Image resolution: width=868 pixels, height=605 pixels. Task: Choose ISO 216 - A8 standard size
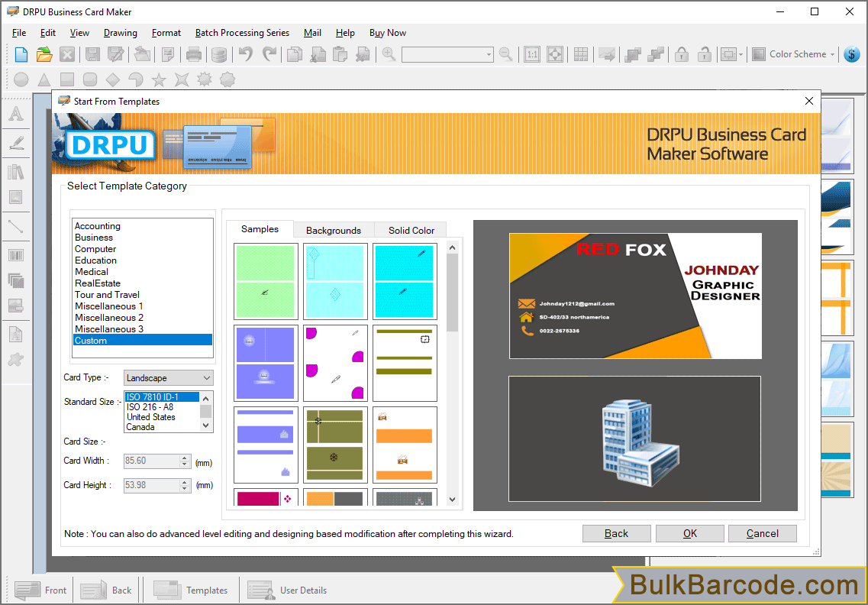pyautogui.click(x=150, y=407)
